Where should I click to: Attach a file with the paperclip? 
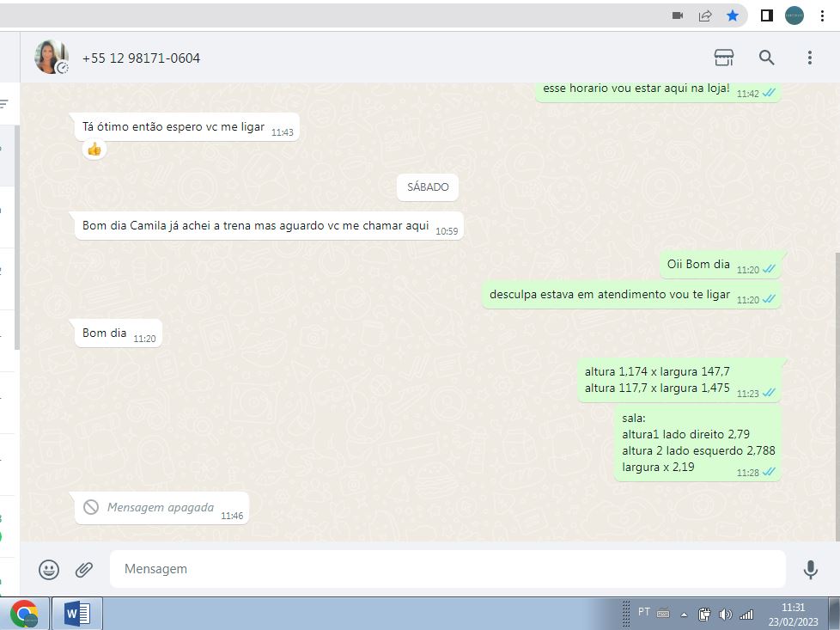(84, 569)
